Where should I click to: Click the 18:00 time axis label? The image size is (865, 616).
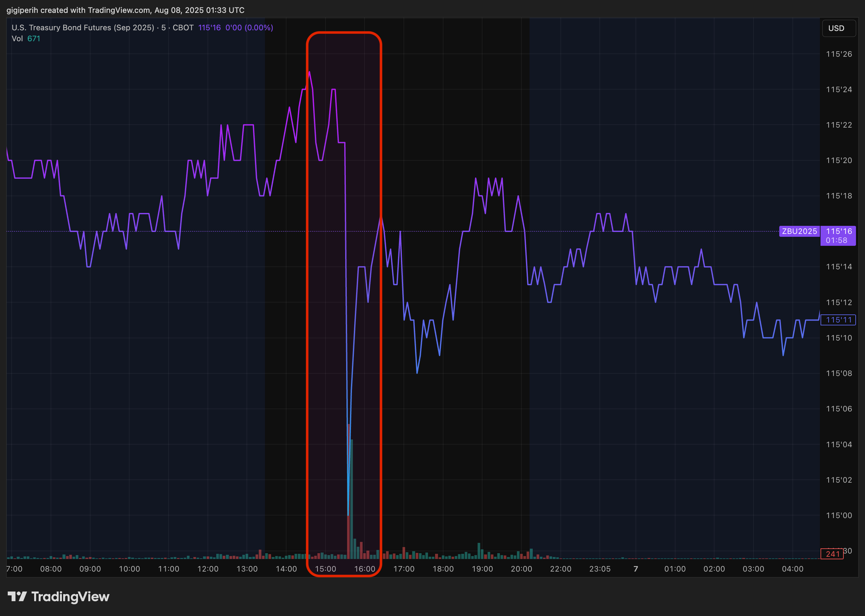(443, 569)
